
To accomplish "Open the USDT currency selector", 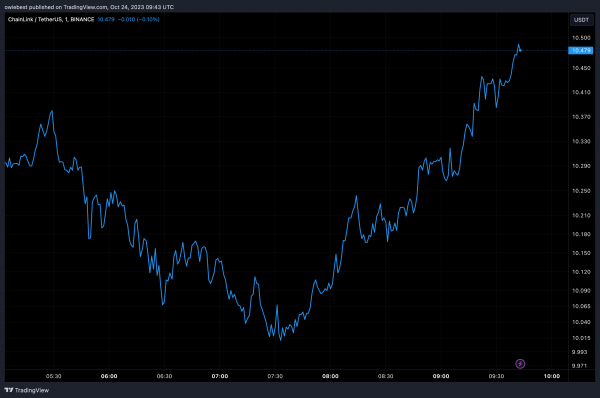I will (x=581, y=20).
